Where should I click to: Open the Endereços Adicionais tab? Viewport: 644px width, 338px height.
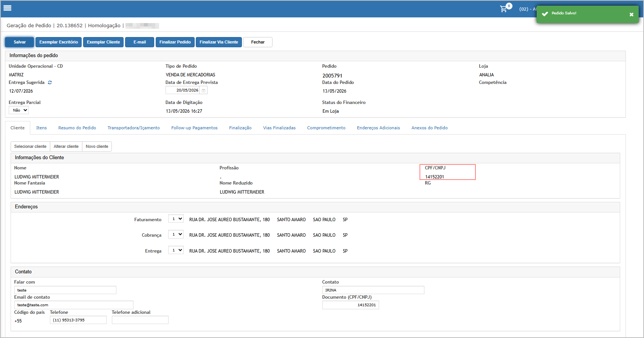coord(378,128)
